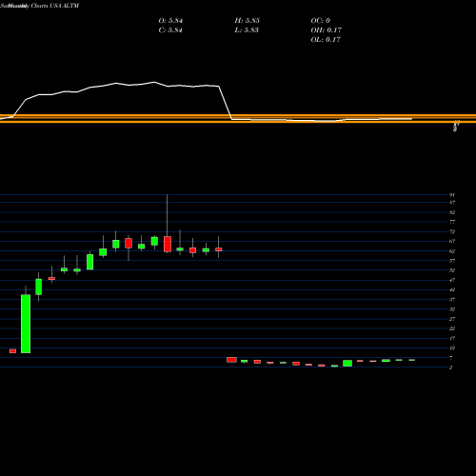476x476 pixels.
Task: Click the price axis label '27'
Action: pyautogui.click(x=452, y=319)
